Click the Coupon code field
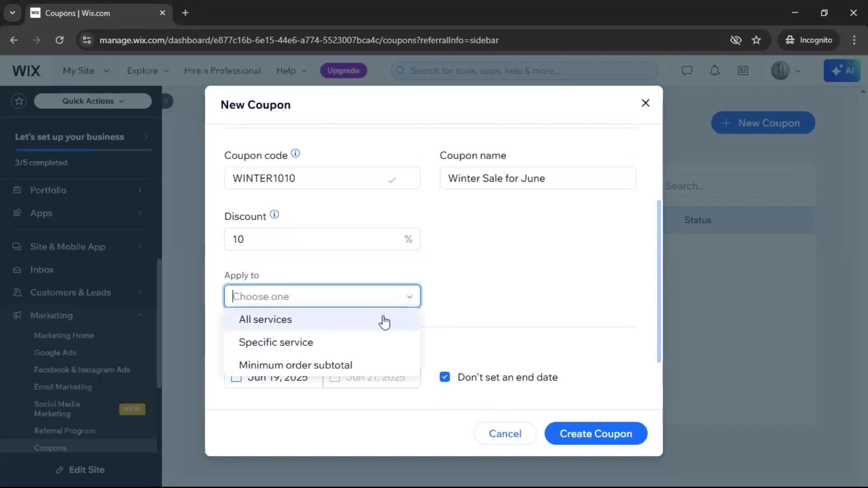This screenshot has height=488, width=868. pos(322,178)
